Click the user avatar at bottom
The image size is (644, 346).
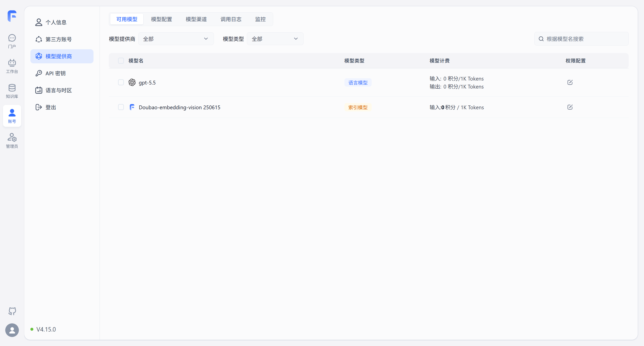coord(12,330)
